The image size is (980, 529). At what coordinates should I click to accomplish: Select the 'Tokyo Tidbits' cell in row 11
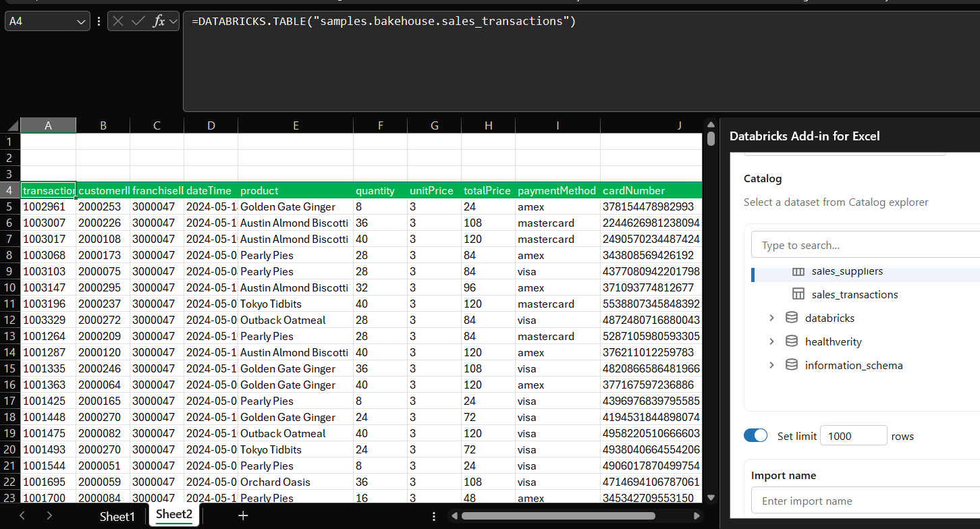click(x=296, y=304)
